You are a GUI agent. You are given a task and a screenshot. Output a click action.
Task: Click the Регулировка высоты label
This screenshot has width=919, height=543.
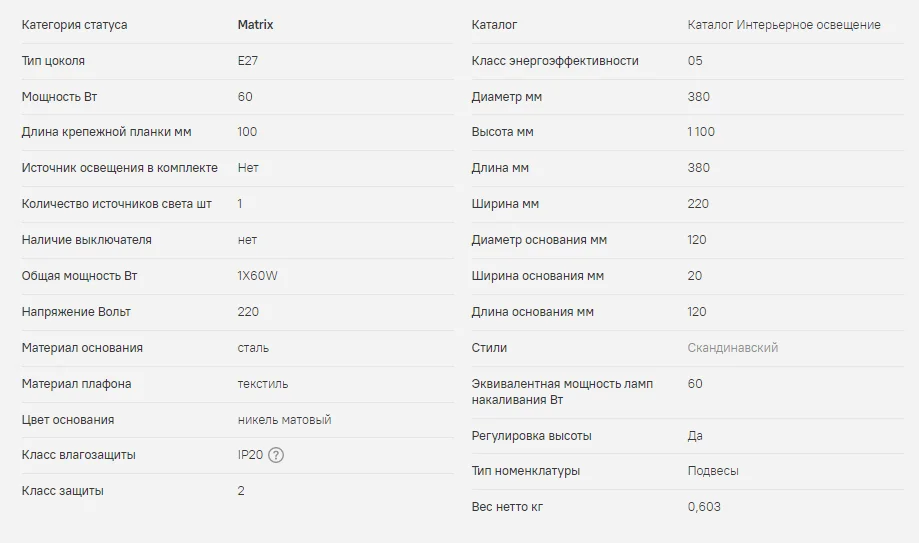click(x=531, y=436)
